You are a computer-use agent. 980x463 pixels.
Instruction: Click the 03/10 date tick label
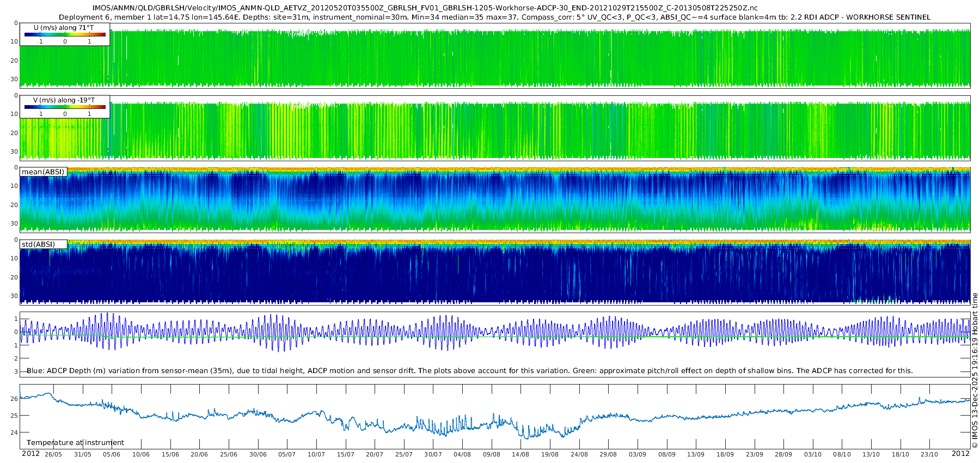pyautogui.click(x=813, y=454)
